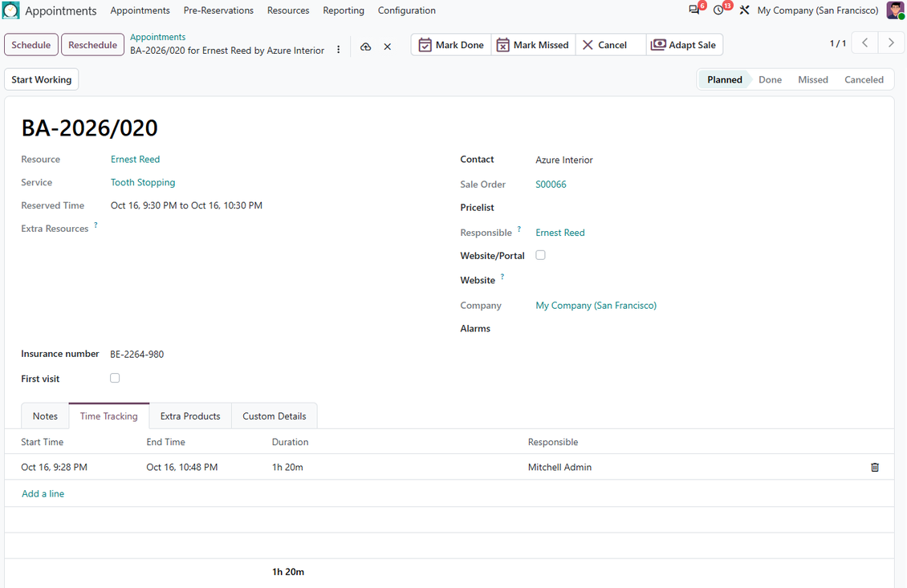Show help tooltip for Extra Resources
Screen dimensions: 907x588
pos(96,225)
